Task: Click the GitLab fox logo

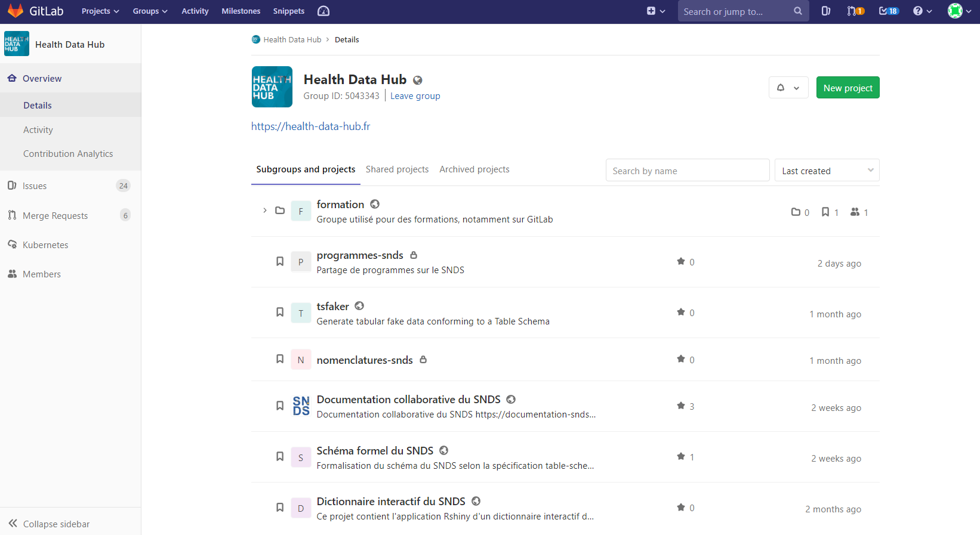Action: point(16,11)
